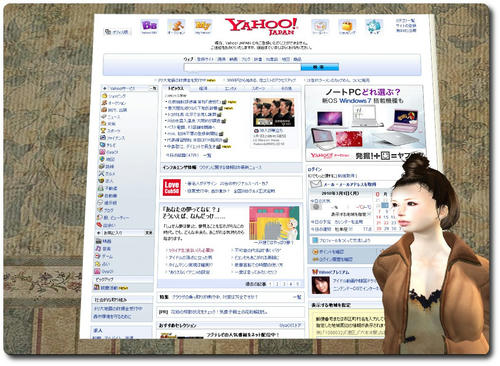Open the インフルエンザ情報 news link

pyautogui.click(x=231, y=167)
